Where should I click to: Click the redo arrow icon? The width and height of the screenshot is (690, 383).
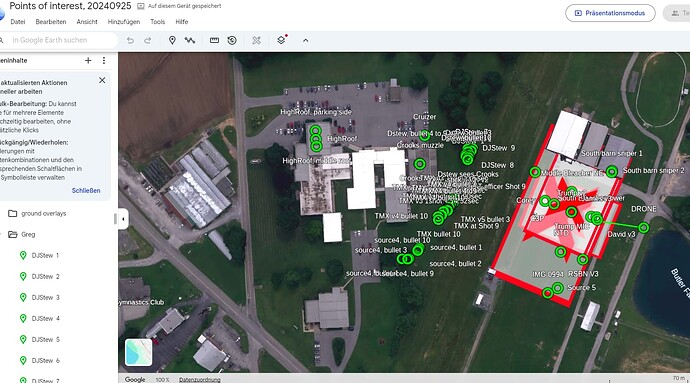point(148,41)
